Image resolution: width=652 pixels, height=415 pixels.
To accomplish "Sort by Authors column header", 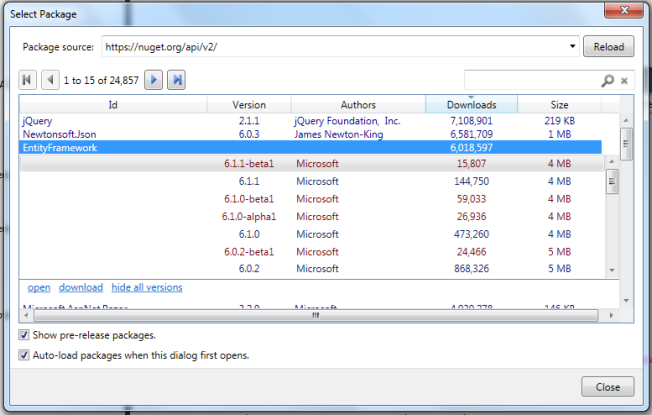I will pyautogui.click(x=357, y=104).
